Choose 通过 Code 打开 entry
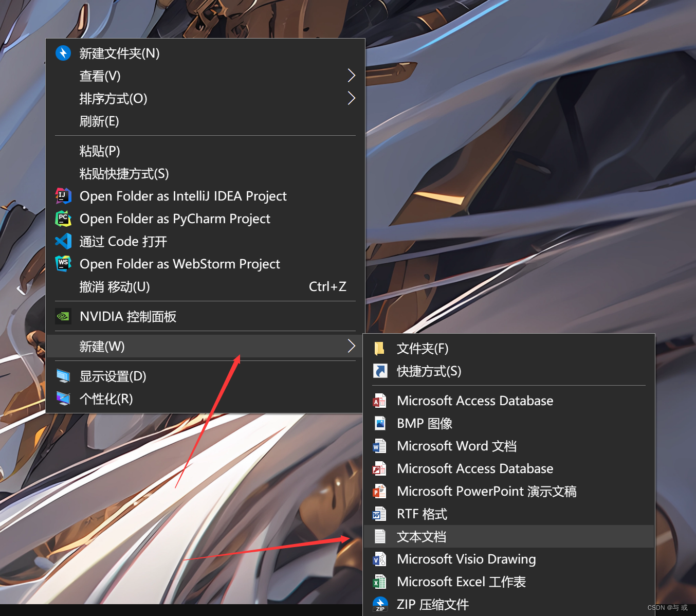696x616 pixels. pos(206,241)
